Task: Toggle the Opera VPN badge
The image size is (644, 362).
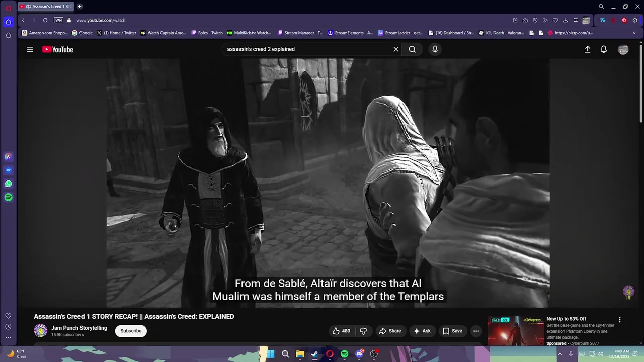Action: coord(58,20)
